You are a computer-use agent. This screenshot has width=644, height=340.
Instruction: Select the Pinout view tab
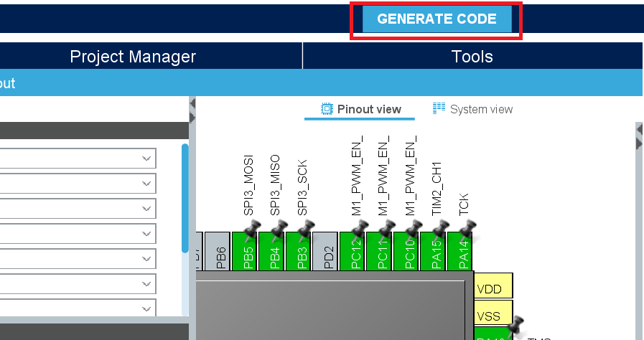[x=361, y=109]
